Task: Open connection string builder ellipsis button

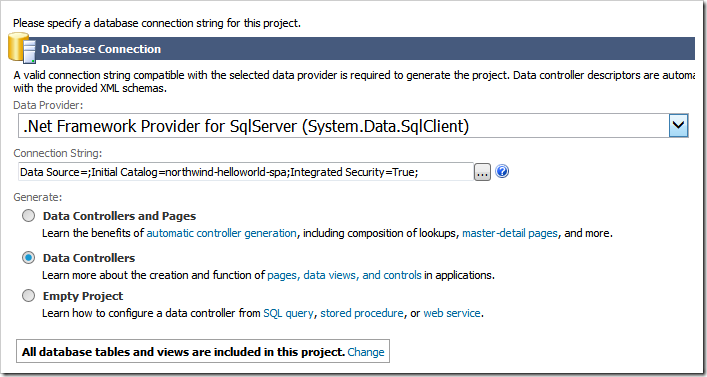Action: (482, 172)
